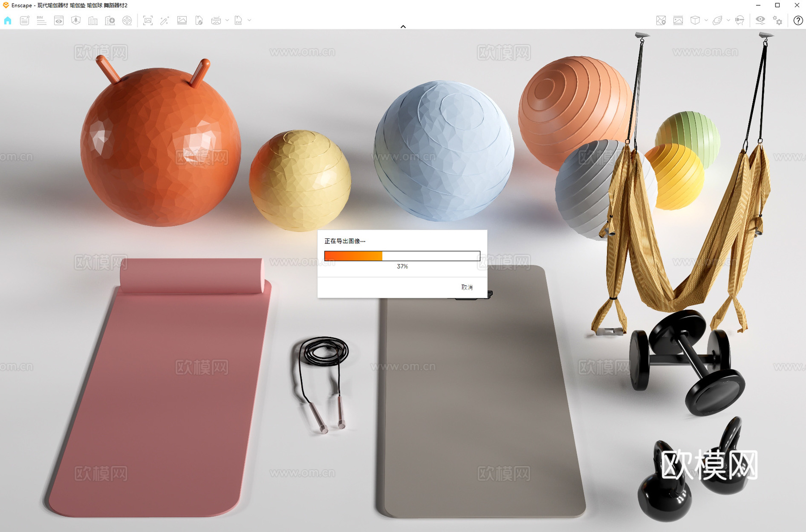Click the 正在导出图像 dialog text
Screen dimensions: 806x532
point(345,241)
